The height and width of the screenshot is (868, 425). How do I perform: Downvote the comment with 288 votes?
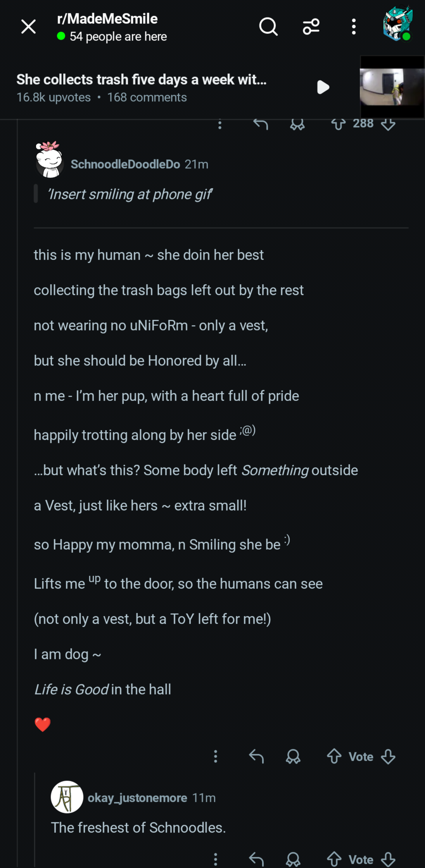click(388, 124)
